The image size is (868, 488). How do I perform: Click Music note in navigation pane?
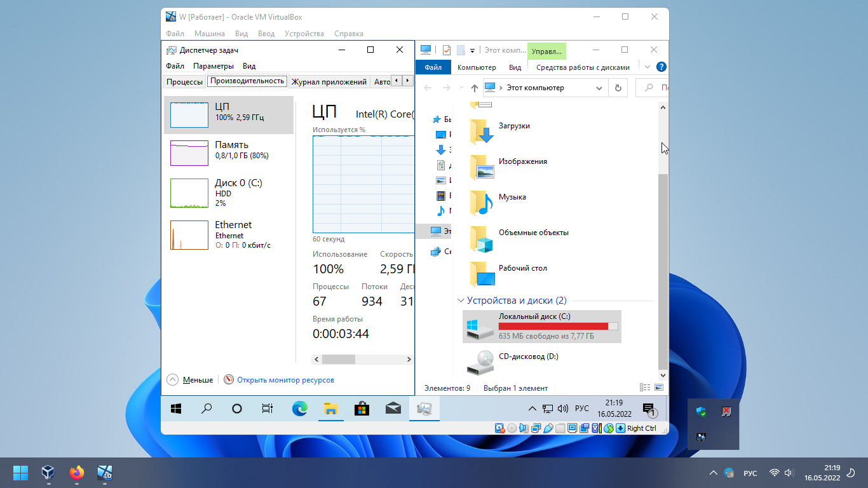pyautogui.click(x=441, y=211)
